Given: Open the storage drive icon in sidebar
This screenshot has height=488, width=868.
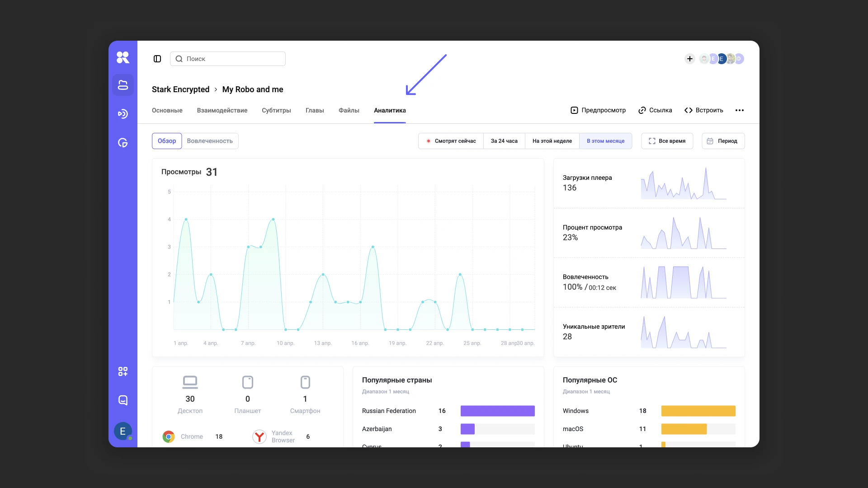Looking at the screenshot, I should tap(123, 85).
